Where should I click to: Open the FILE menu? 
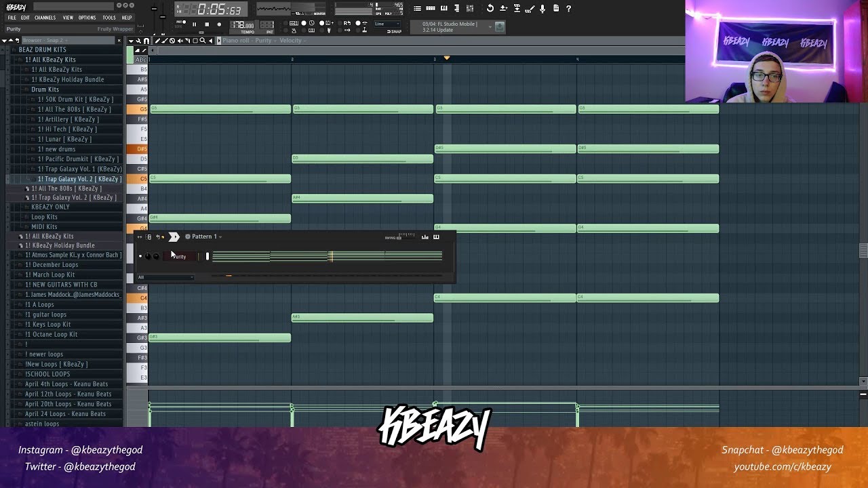point(12,18)
